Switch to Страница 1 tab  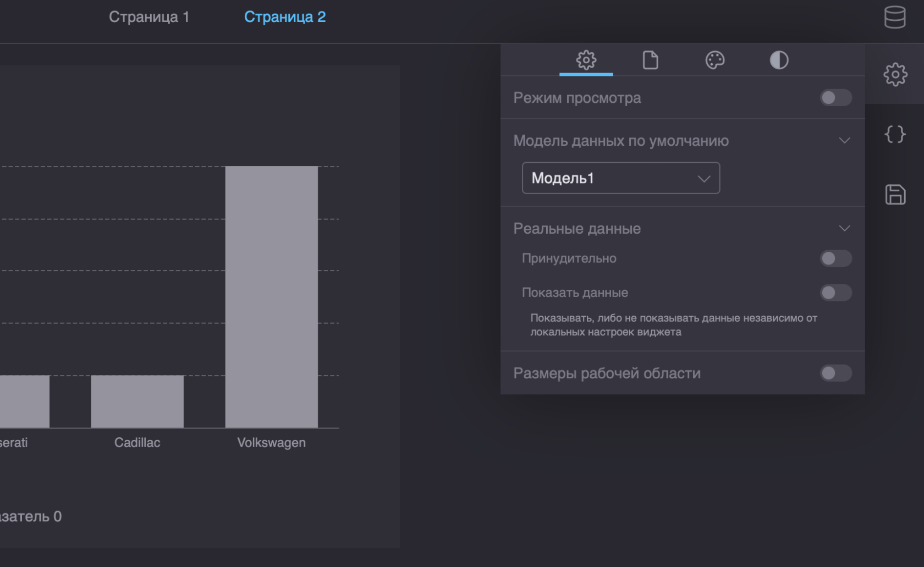pos(148,17)
